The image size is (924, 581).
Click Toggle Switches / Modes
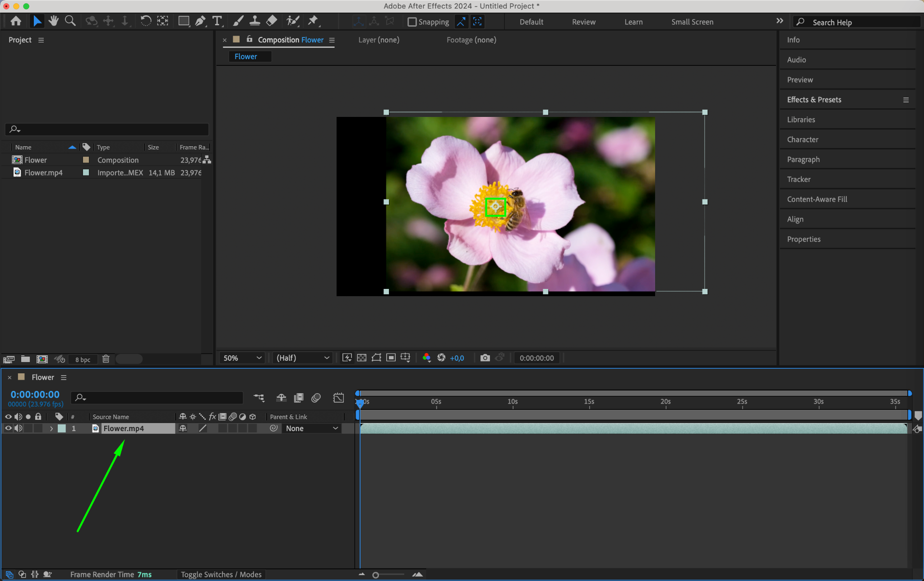point(221,574)
